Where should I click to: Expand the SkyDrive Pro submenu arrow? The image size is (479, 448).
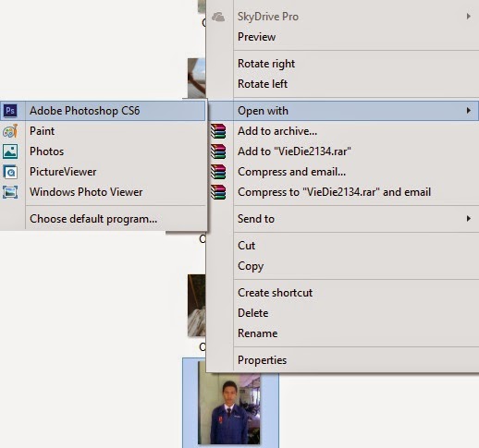469,17
